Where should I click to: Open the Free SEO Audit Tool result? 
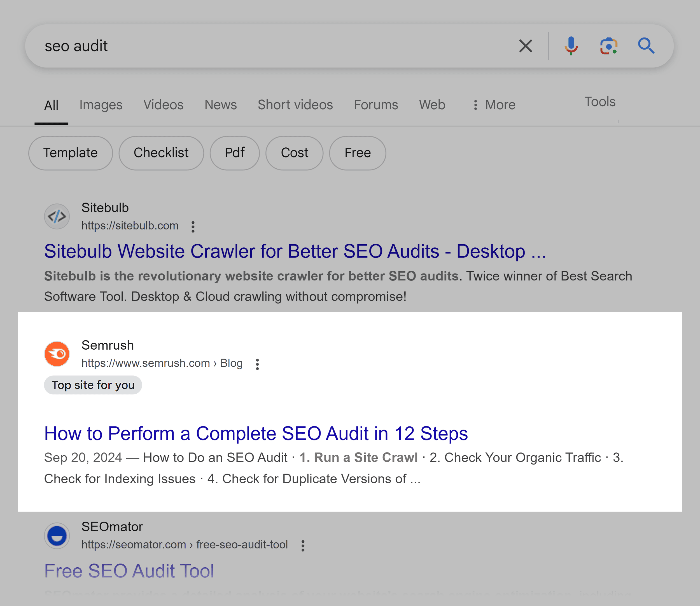129,571
